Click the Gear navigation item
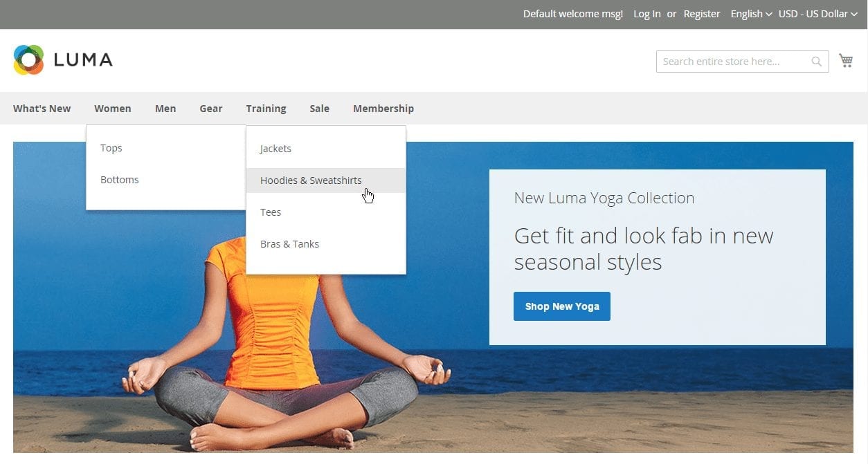This screenshot has height=464, width=868. pos(211,109)
